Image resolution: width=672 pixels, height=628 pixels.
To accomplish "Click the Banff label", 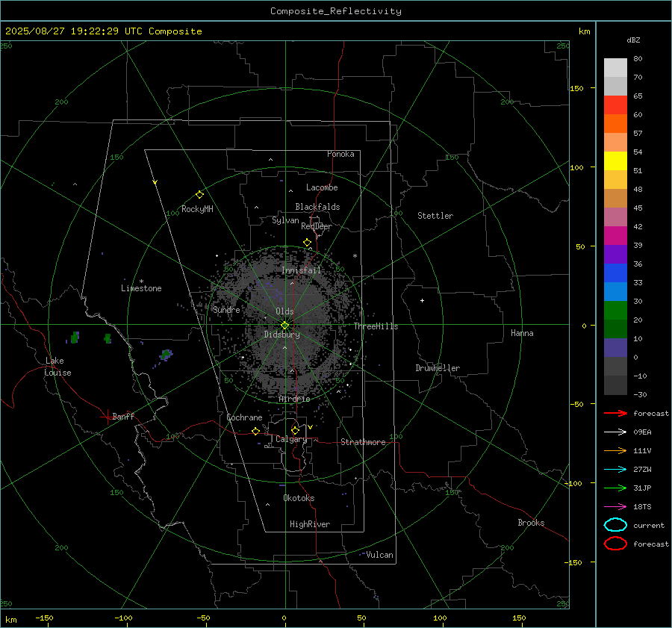I will coord(123,416).
